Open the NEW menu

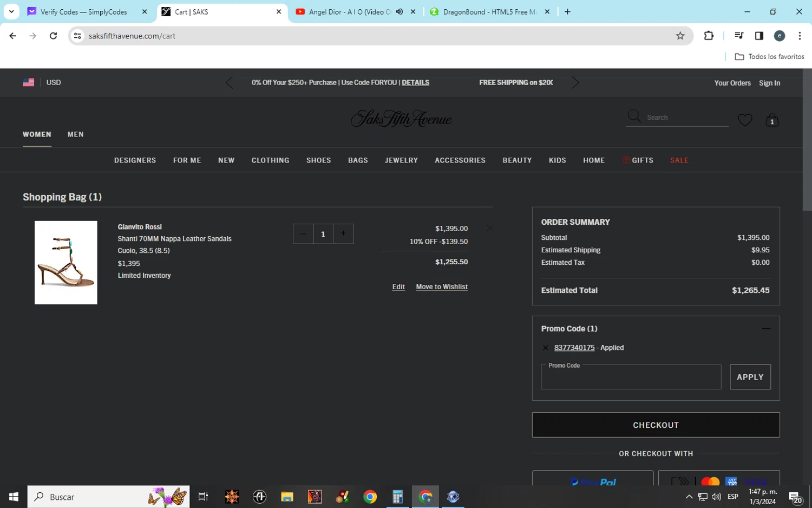[226, 160]
